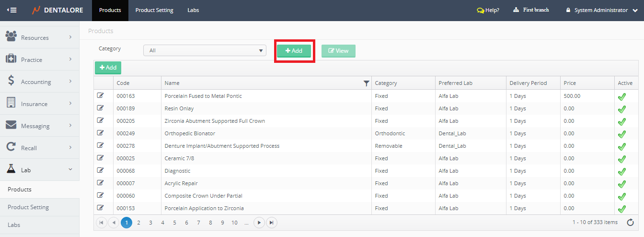644x237 pixels.
Task: Open the Category dropdown
Action: (x=205, y=50)
